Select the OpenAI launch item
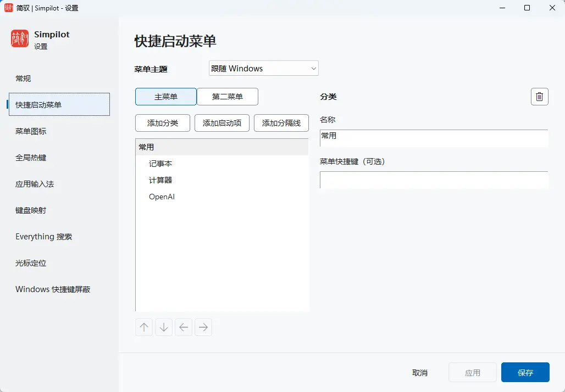Screen dimensions: 565x392 coord(222,197)
